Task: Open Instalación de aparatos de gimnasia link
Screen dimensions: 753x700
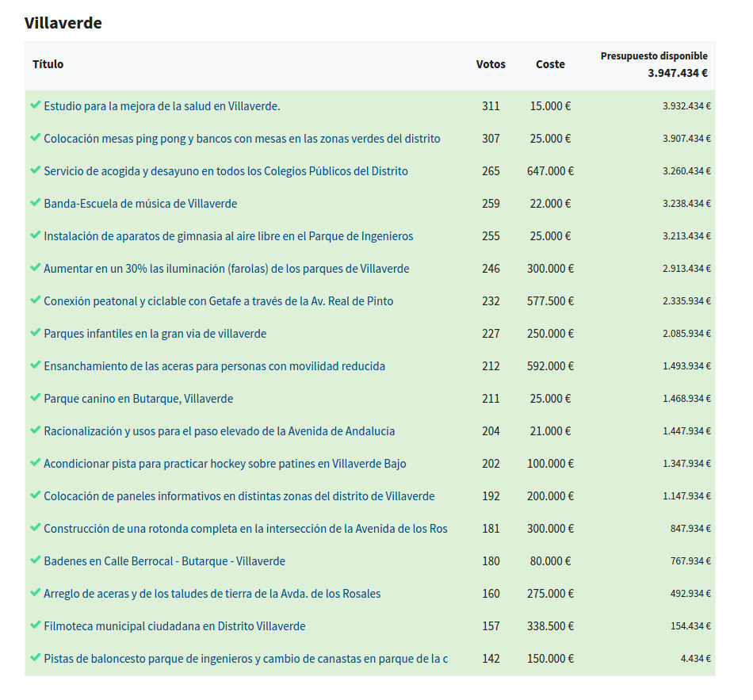Action: point(228,236)
